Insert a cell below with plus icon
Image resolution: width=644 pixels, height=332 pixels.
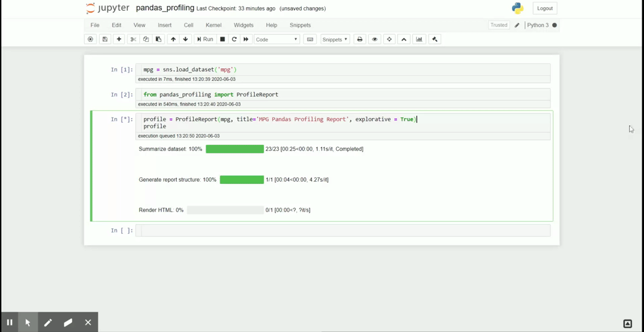pos(119,40)
